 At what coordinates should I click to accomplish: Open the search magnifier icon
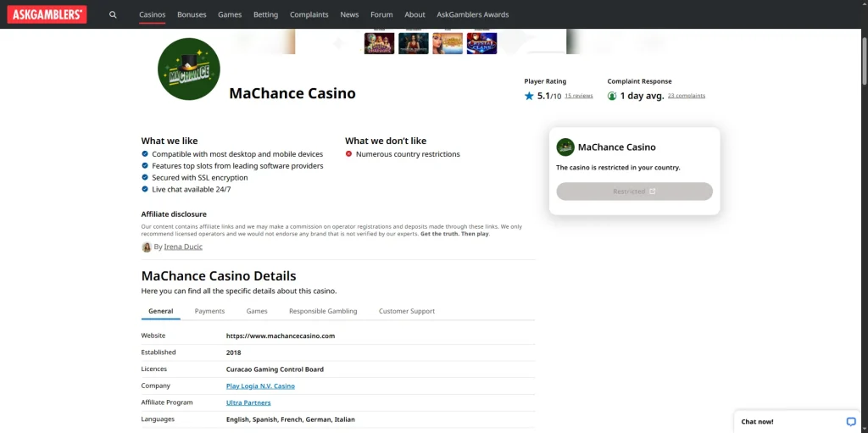pos(113,15)
